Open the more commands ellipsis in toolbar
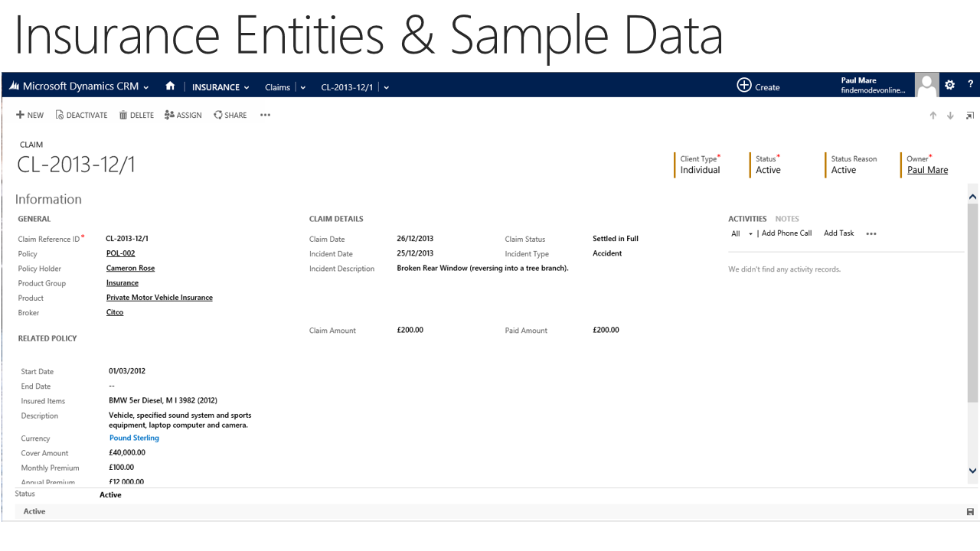Viewport: 980px width, 551px height. [x=265, y=116]
